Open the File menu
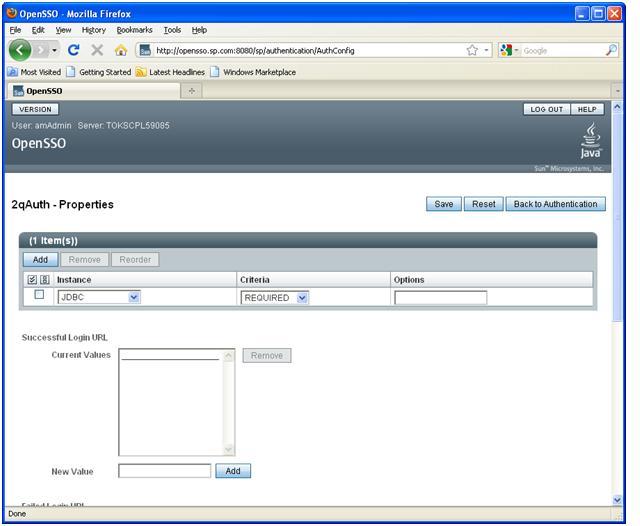 pyautogui.click(x=15, y=30)
